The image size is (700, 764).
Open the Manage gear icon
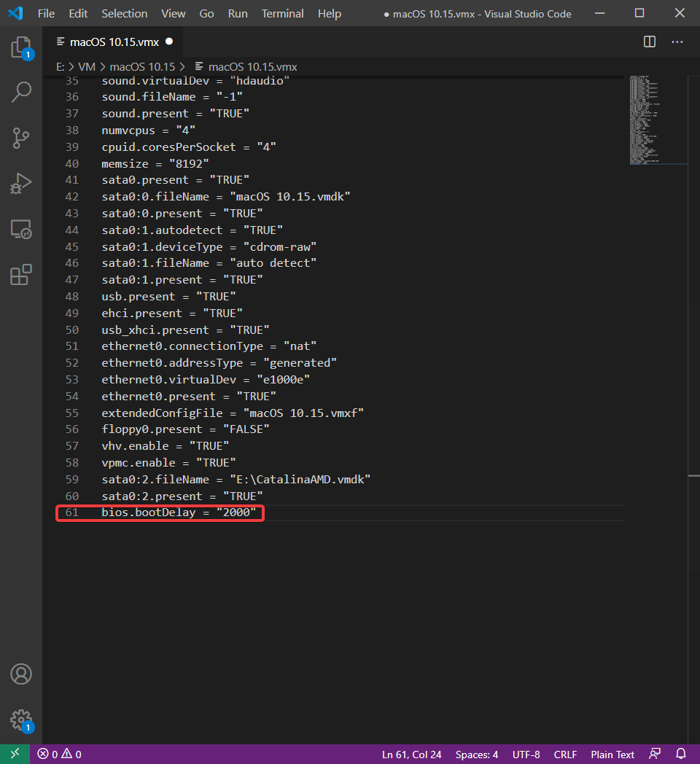coord(21,720)
